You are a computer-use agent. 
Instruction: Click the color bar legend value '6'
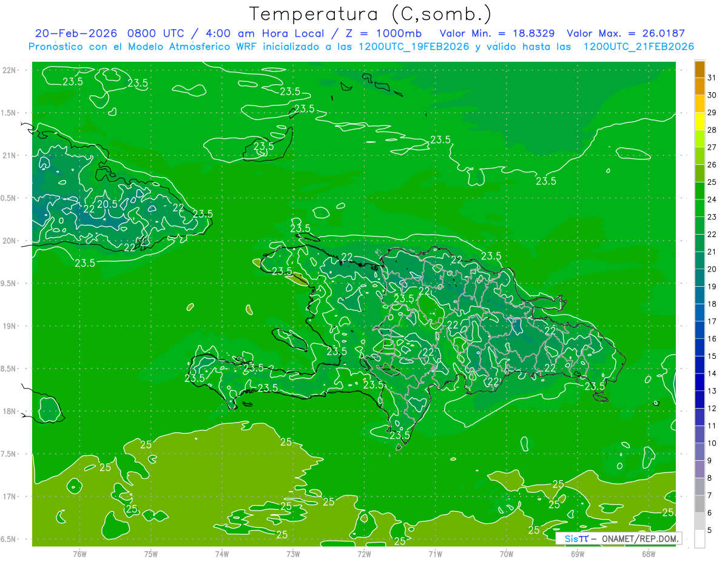(710, 513)
